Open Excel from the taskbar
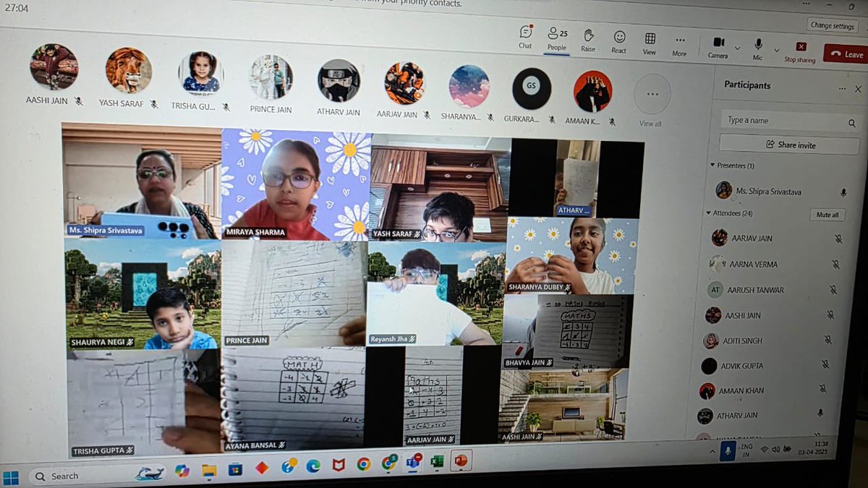 tap(437, 461)
